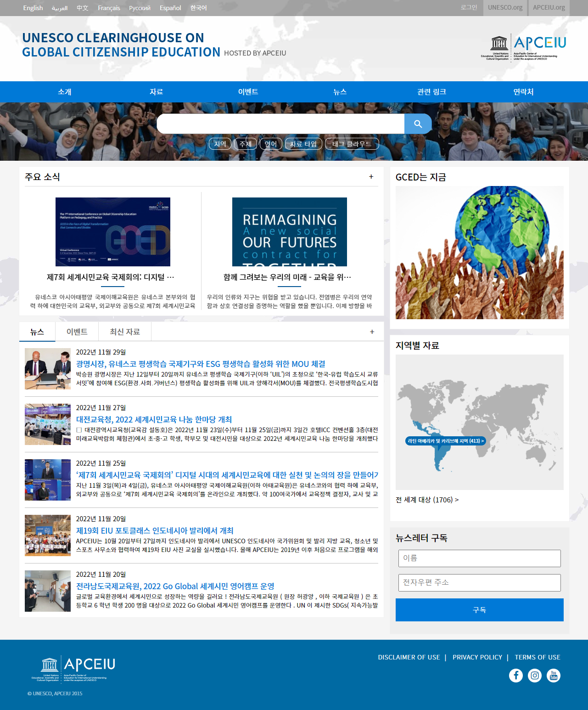Switch language to العربية
Viewport: 588px width, 710px height.
60,8
